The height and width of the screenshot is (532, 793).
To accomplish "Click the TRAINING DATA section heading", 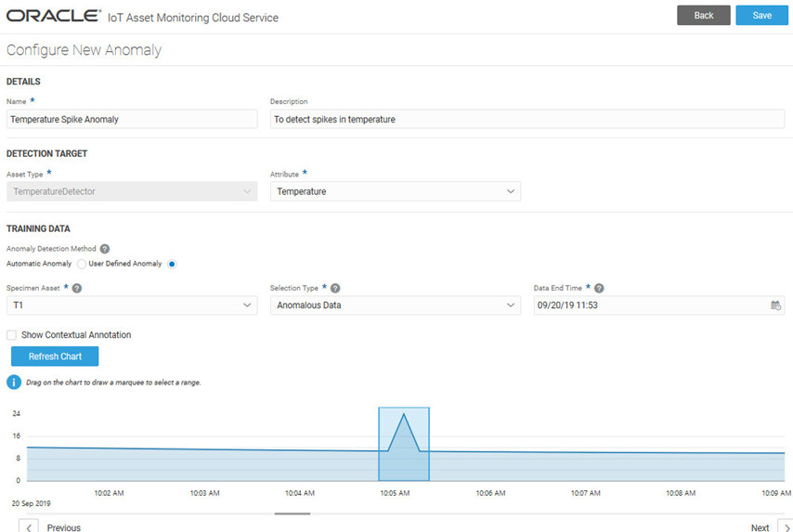I will (38, 228).
